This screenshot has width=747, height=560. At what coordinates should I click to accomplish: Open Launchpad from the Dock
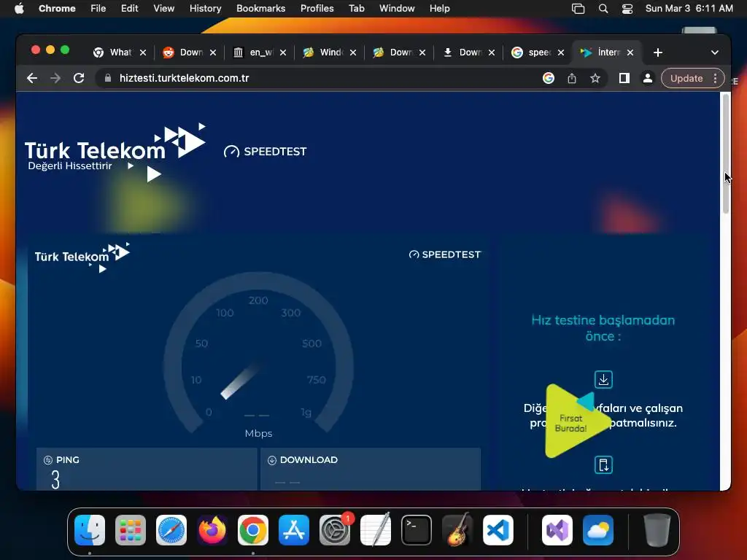pos(131,530)
